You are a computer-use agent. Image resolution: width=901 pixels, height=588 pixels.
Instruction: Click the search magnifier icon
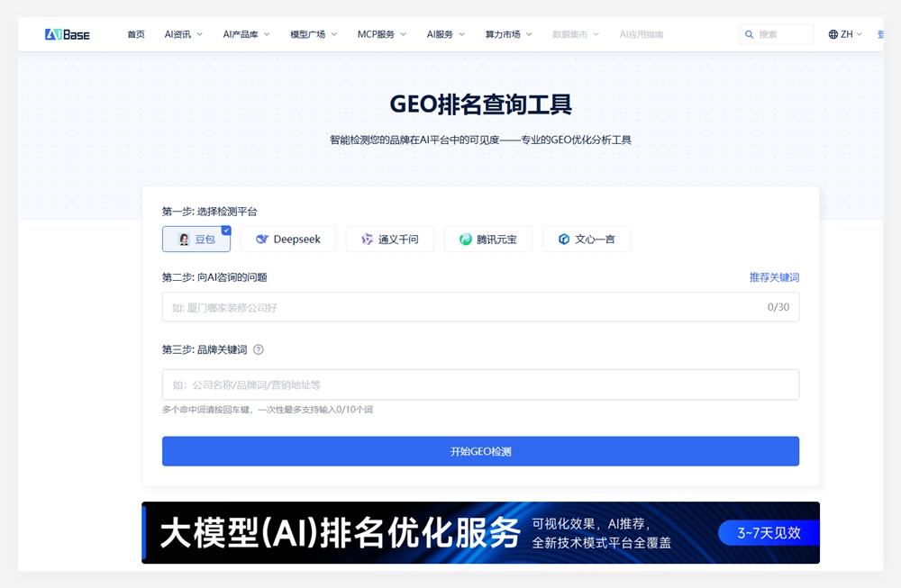pyautogui.click(x=751, y=33)
